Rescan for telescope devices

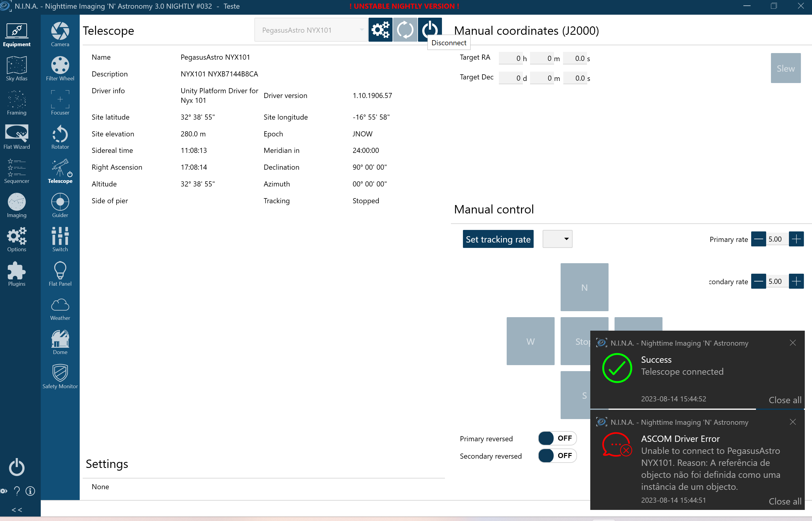[405, 30]
